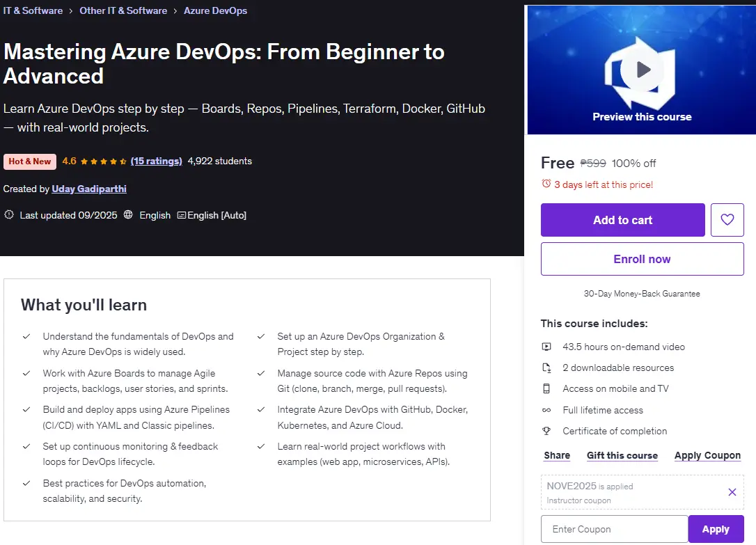Click the last updated badge icon

[9, 214]
